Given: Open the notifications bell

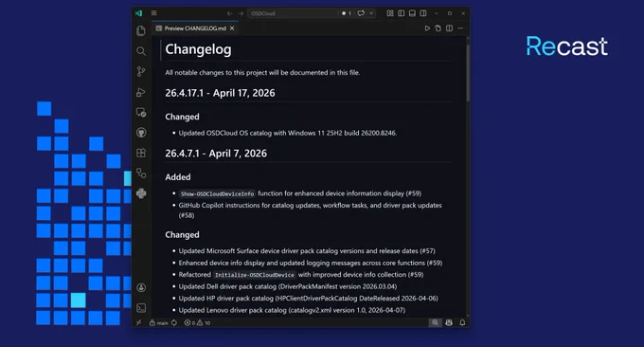Looking at the screenshot, I should 462,322.
